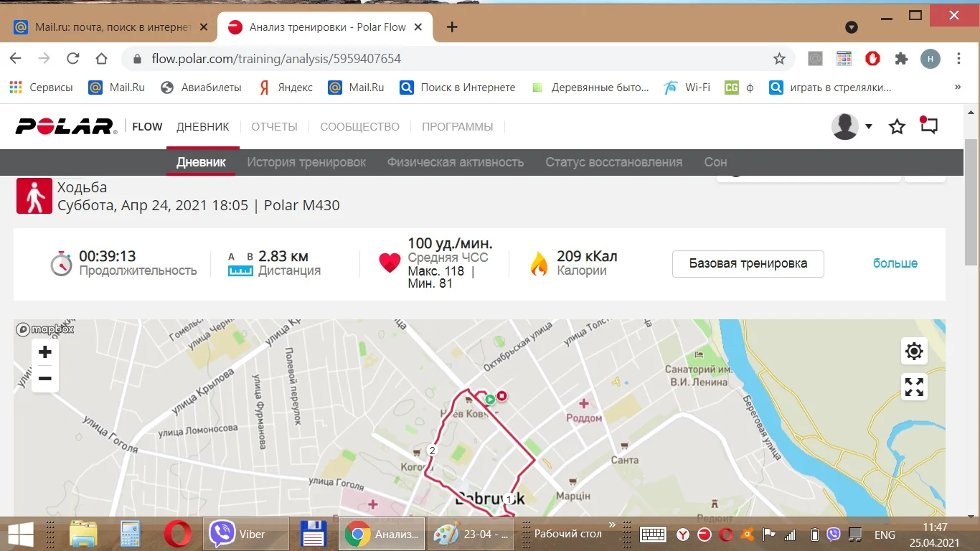
Task: Open the Авиабилеты bookmark
Action: point(202,88)
